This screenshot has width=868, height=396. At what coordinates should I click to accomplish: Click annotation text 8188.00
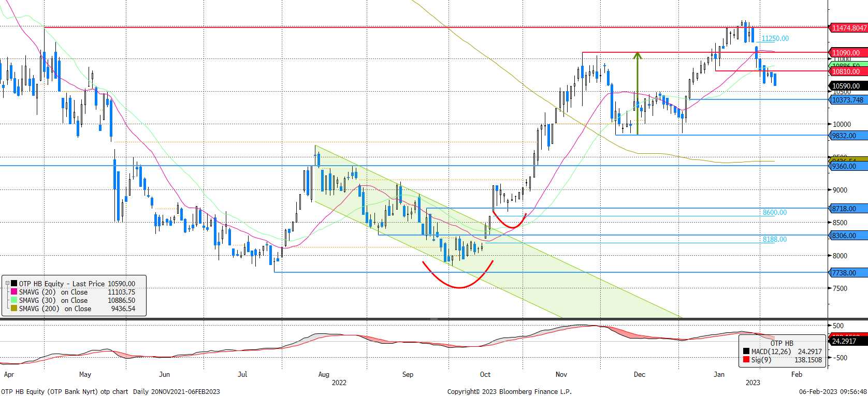coord(774,239)
